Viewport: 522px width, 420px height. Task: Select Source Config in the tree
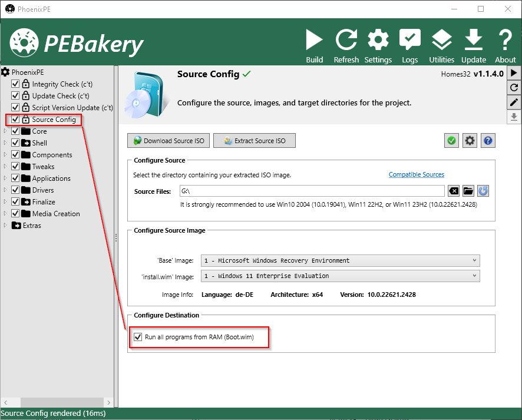[54, 120]
